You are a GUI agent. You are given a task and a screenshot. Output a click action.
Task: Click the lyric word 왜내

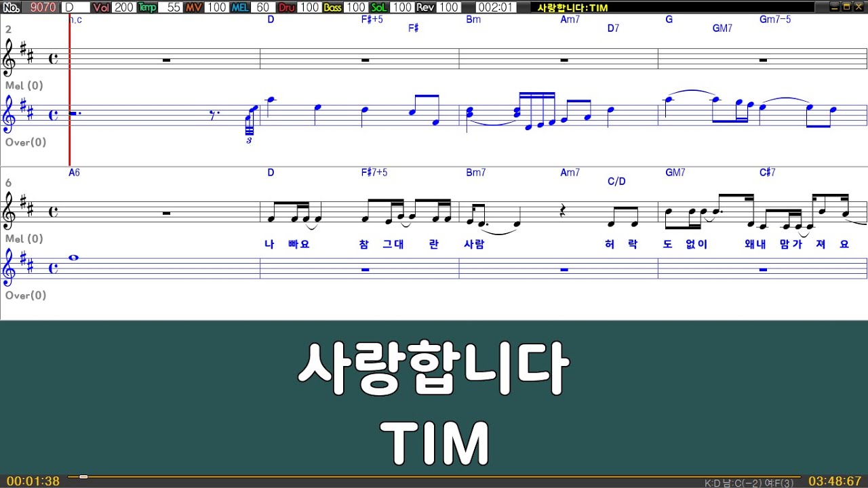pos(755,244)
